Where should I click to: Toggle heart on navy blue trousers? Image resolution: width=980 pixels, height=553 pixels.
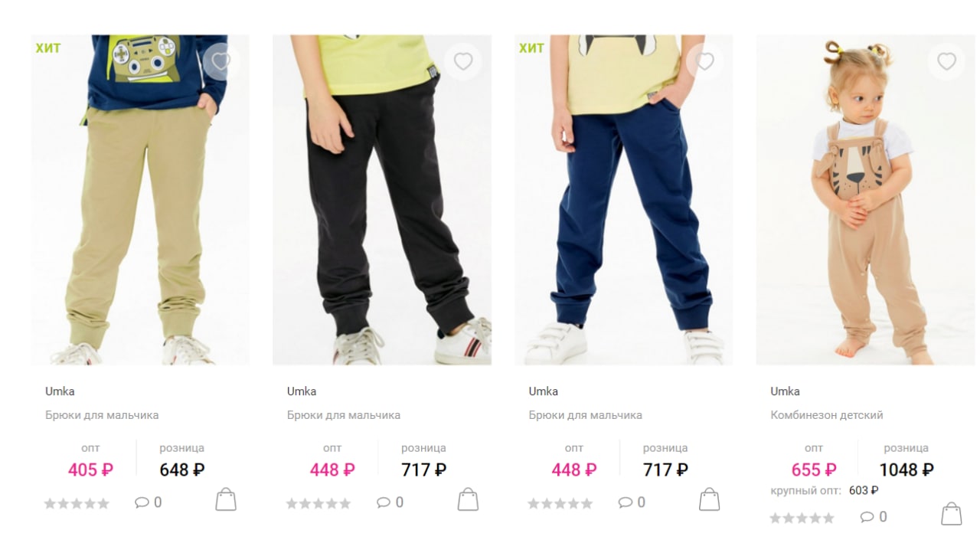point(705,61)
